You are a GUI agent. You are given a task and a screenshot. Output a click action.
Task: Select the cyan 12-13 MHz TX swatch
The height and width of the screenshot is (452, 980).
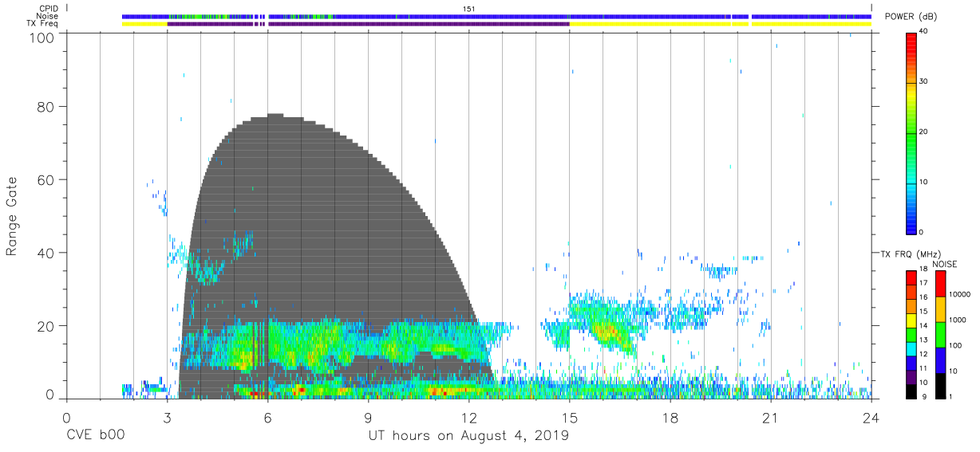point(911,348)
